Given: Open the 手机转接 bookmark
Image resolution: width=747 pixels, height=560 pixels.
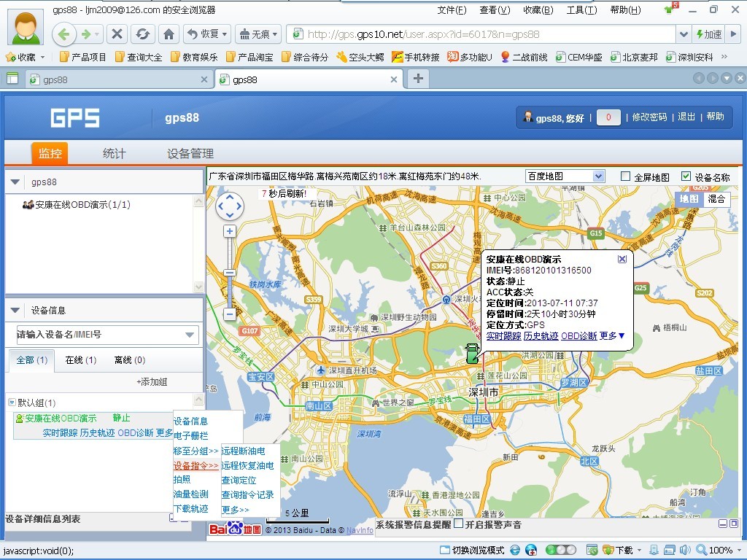Looking at the screenshot, I should coord(416,57).
